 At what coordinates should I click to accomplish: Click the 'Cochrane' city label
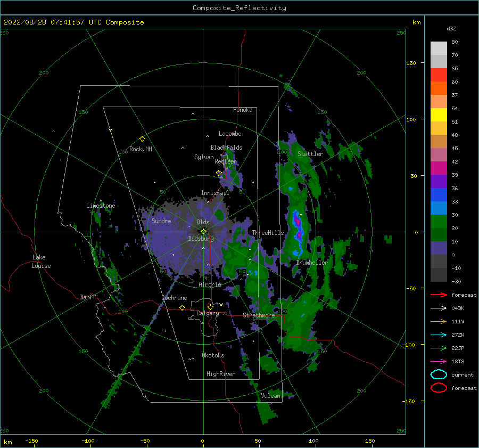coord(174,298)
